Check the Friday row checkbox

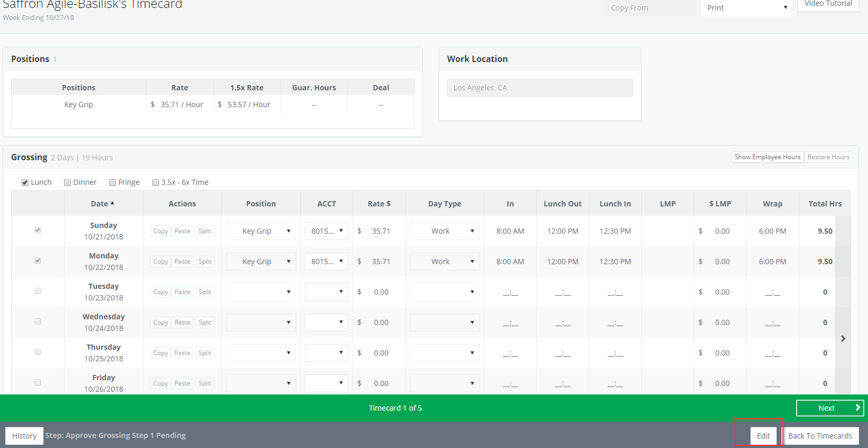pos(38,382)
